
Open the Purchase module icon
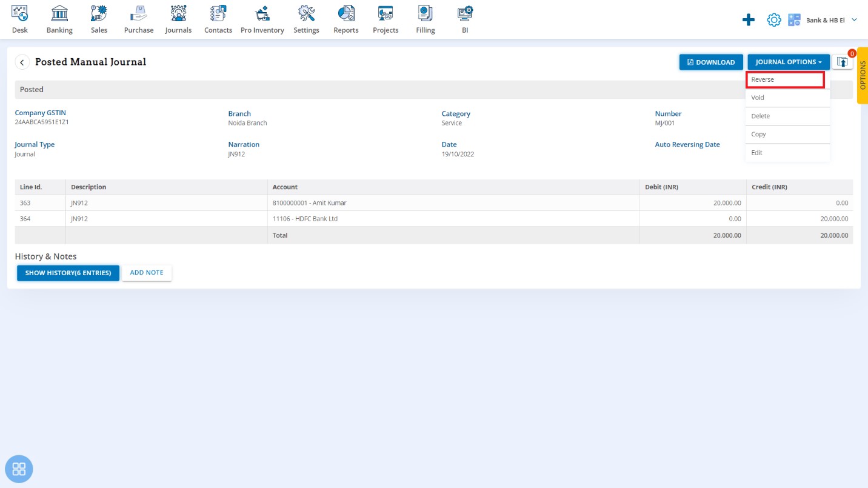(x=139, y=19)
